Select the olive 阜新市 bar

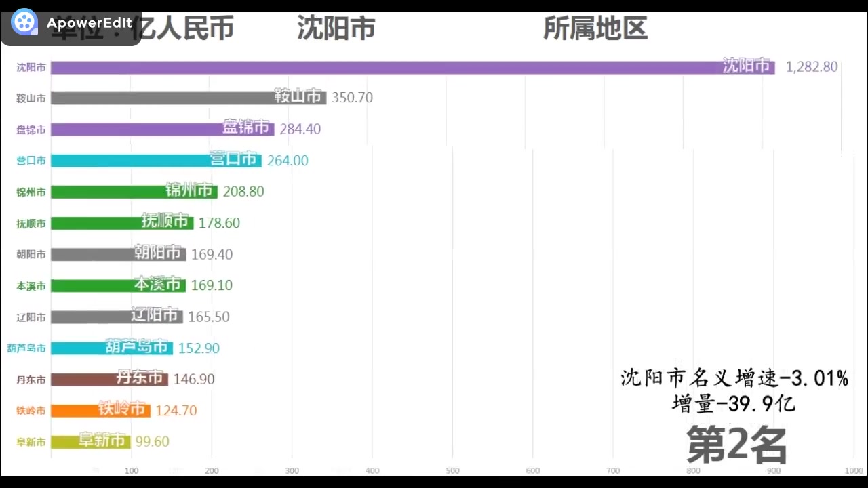[91, 442]
